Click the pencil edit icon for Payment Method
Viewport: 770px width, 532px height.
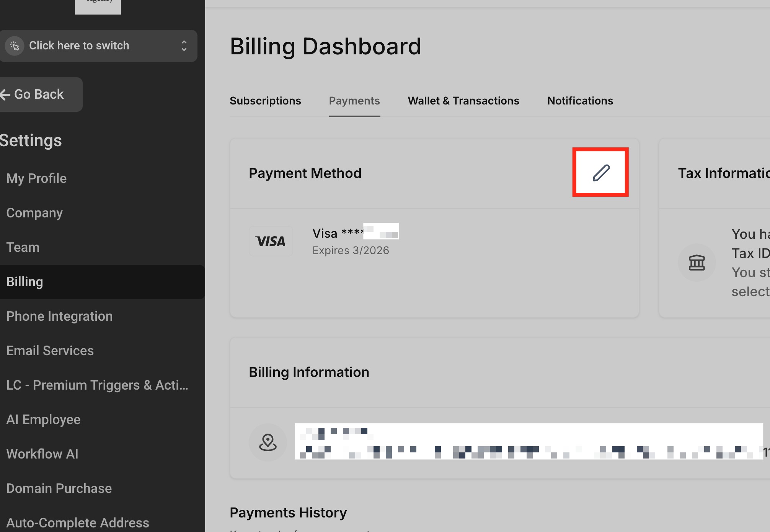(601, 173)
